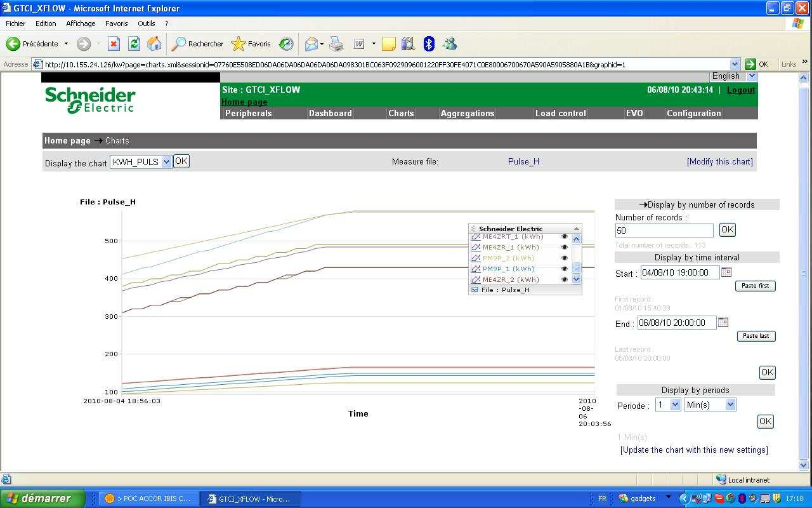Click the legend panel scroll up arrow
The height and width of the screenshot is (508, 812).
click(576, 239)
